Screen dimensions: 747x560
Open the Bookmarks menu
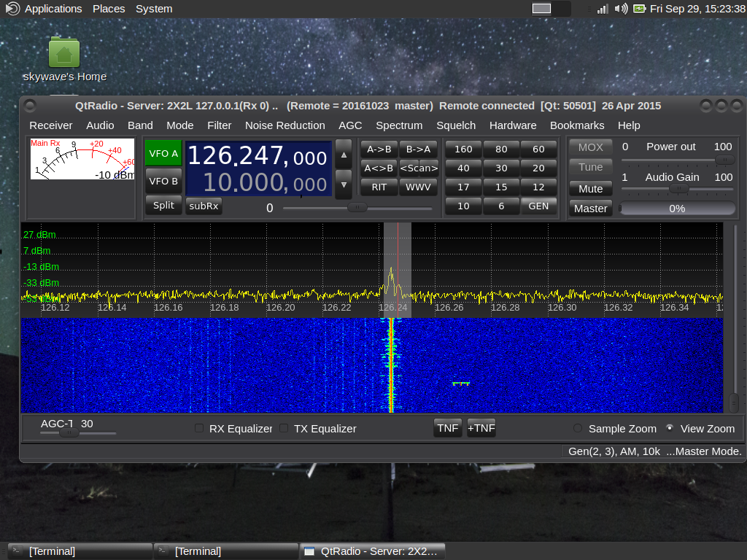pos(577,125)
